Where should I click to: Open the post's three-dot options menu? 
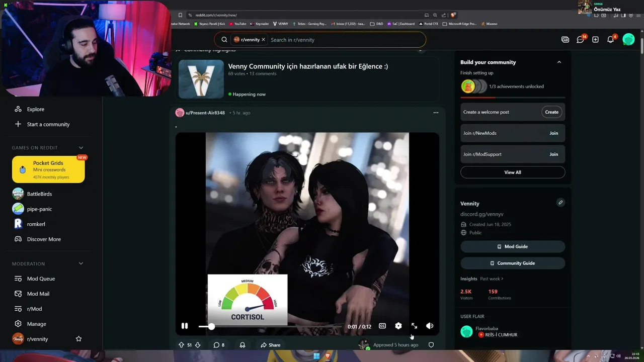(436, 113)
